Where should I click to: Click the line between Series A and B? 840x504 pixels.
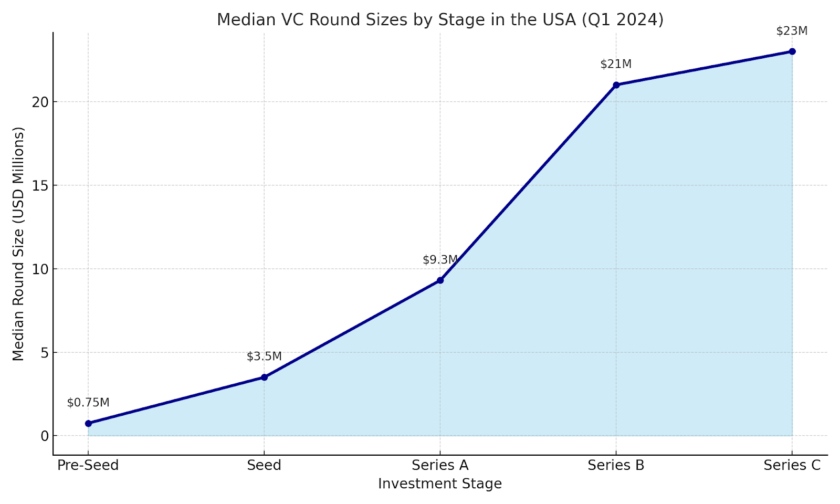(528, 183)
